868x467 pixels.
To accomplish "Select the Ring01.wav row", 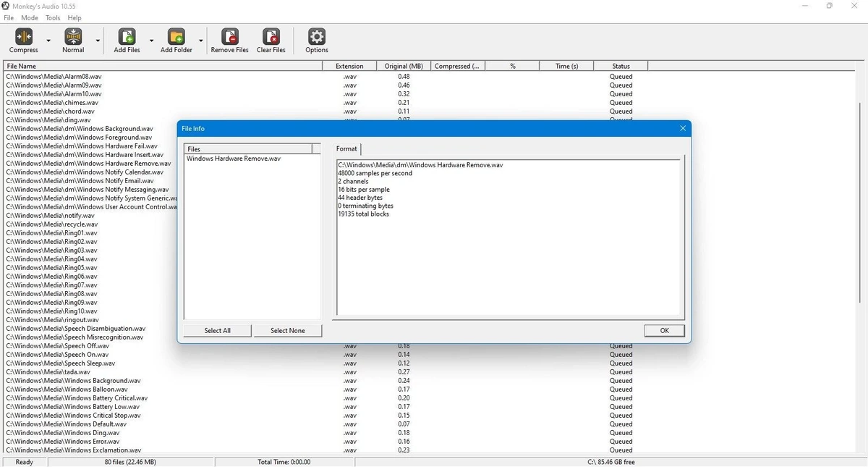I will point(51,232).
